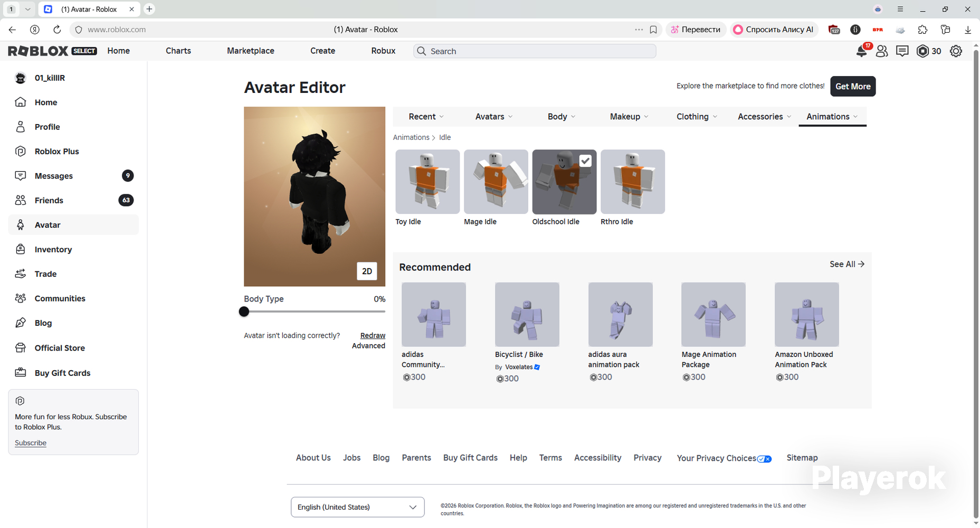Image resolution: width=980 pixels, height=528 pixels.
Task: Click the Body Type slider track
Action: 315,312
